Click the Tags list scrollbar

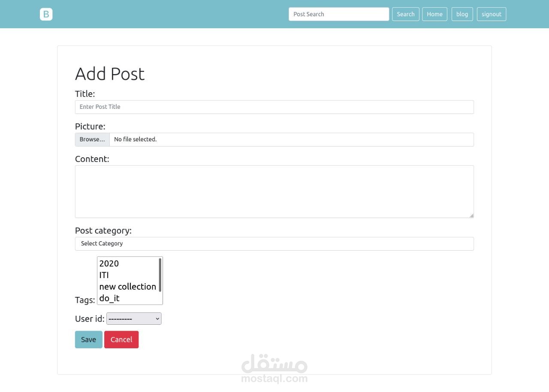coord(160,275)
